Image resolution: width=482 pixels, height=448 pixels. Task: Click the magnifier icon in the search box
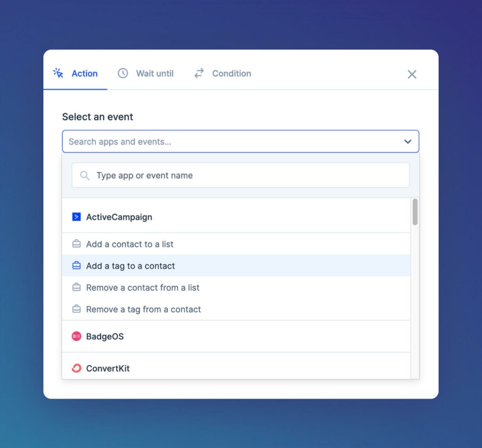click(x=85, y=175)
